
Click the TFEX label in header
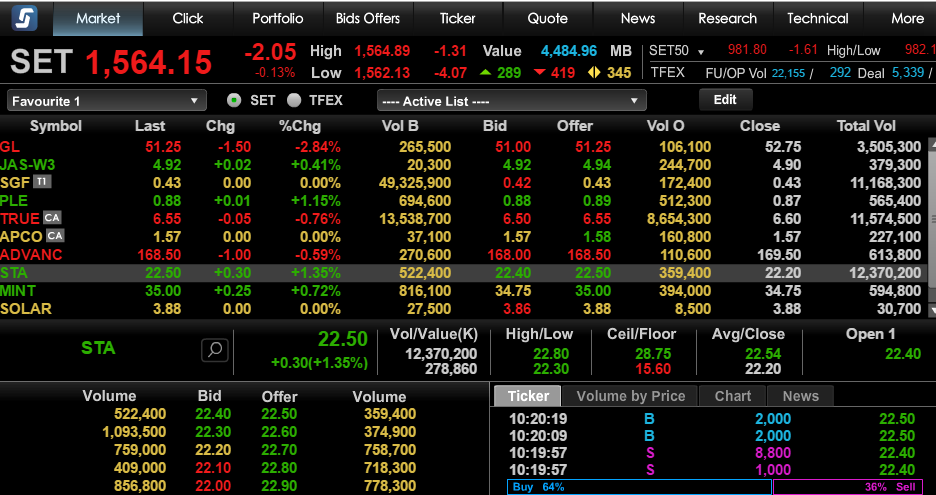click(x=667, y=73)
